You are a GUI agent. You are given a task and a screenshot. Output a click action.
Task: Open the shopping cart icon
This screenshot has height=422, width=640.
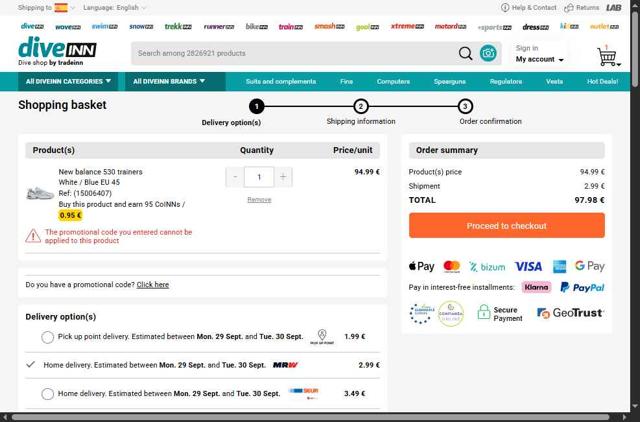(x=607, y=56)
